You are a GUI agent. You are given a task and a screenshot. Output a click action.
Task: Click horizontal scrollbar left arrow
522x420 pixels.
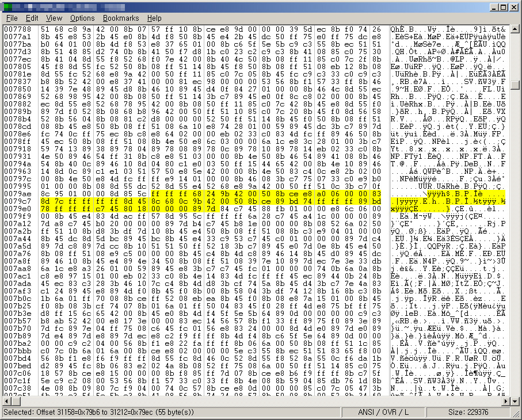pyautogui.click(x=6, y=401)
